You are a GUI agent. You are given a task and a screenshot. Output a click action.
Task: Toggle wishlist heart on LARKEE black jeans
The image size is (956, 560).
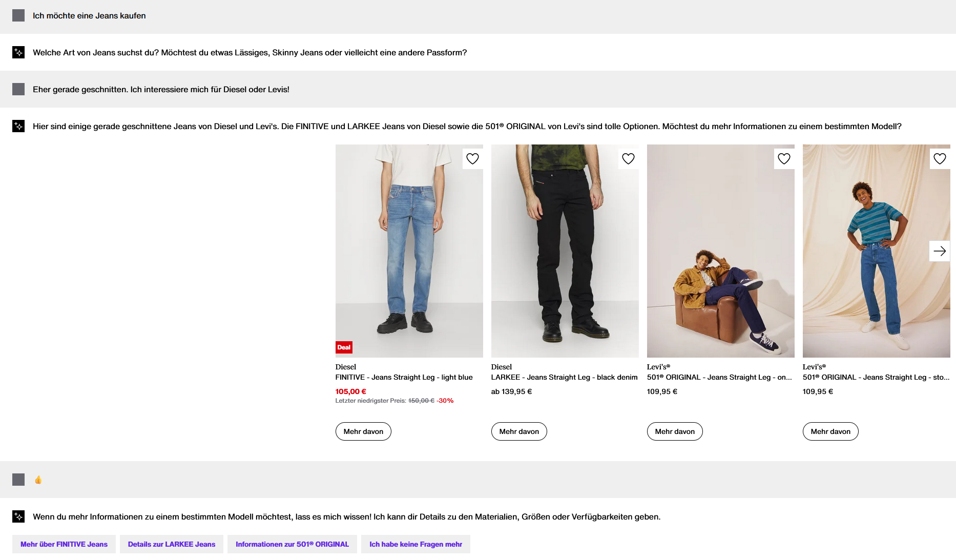click(x=628, y=159)
